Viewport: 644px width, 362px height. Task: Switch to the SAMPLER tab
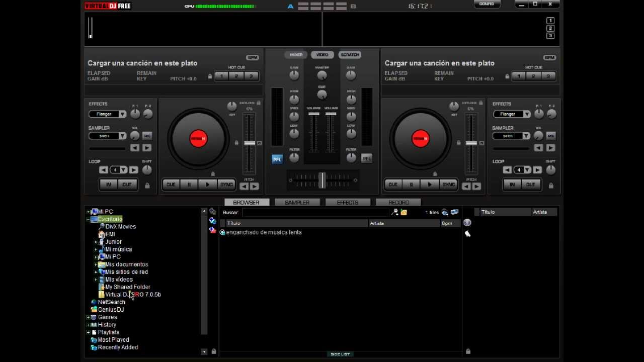click(x=297, y=202)
